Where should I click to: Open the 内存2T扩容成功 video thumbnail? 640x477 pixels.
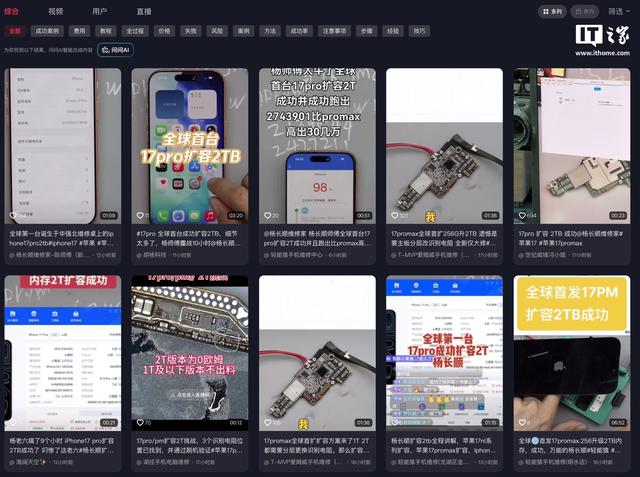tap(62, 353)
